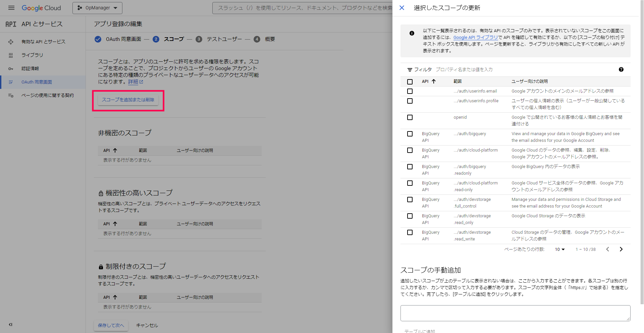Click the 範囲 column header in scope panel
The image size is (644, 333).
(458, 81)
